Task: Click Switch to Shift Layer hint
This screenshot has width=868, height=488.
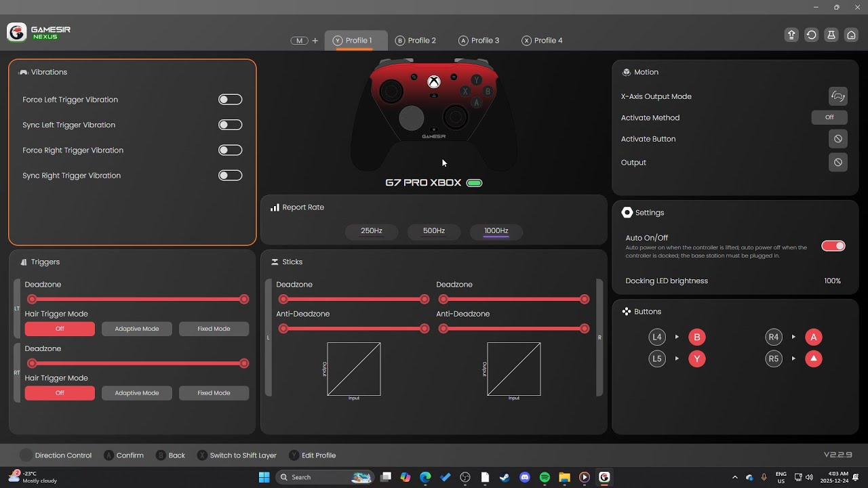Action: [237, 455]
